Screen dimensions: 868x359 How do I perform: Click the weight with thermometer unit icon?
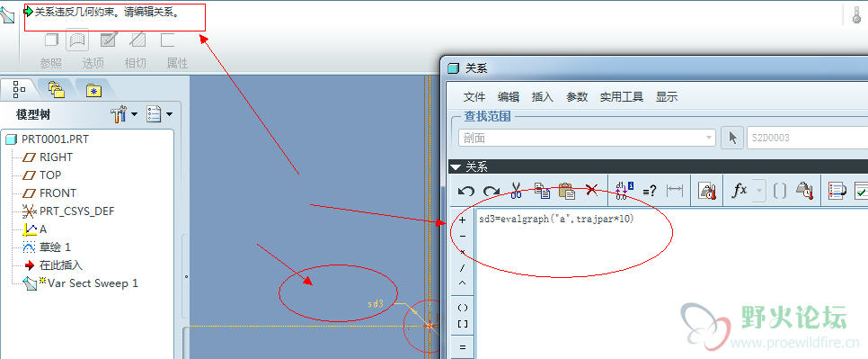[804, 191]
